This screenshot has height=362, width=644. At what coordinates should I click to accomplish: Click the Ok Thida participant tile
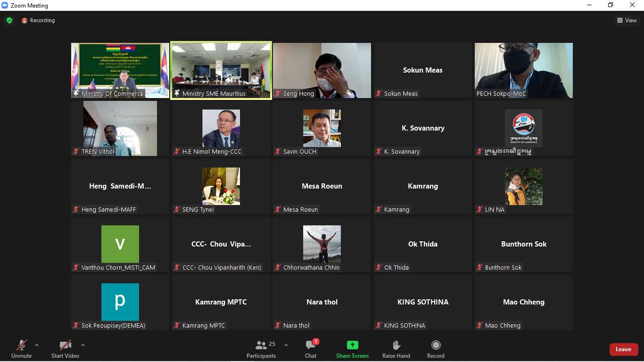(423, 244)
